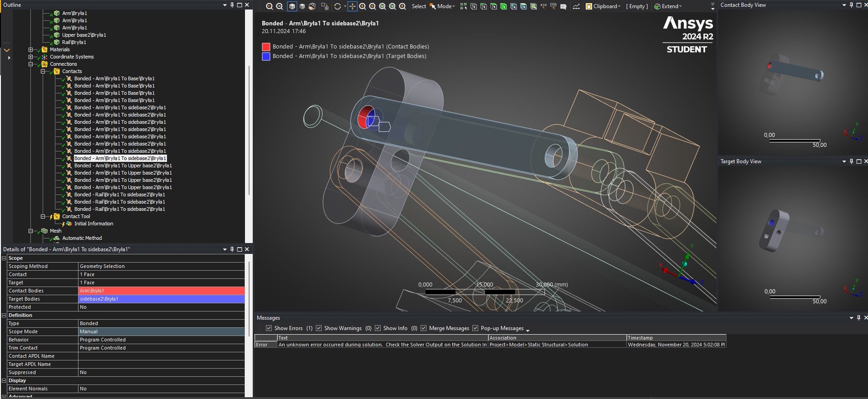
Task: Pin the Outline panel
Action: coord(232,5)
